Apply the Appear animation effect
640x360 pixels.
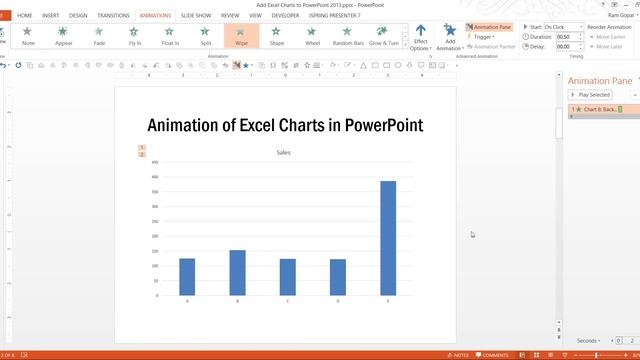(63, 36)
